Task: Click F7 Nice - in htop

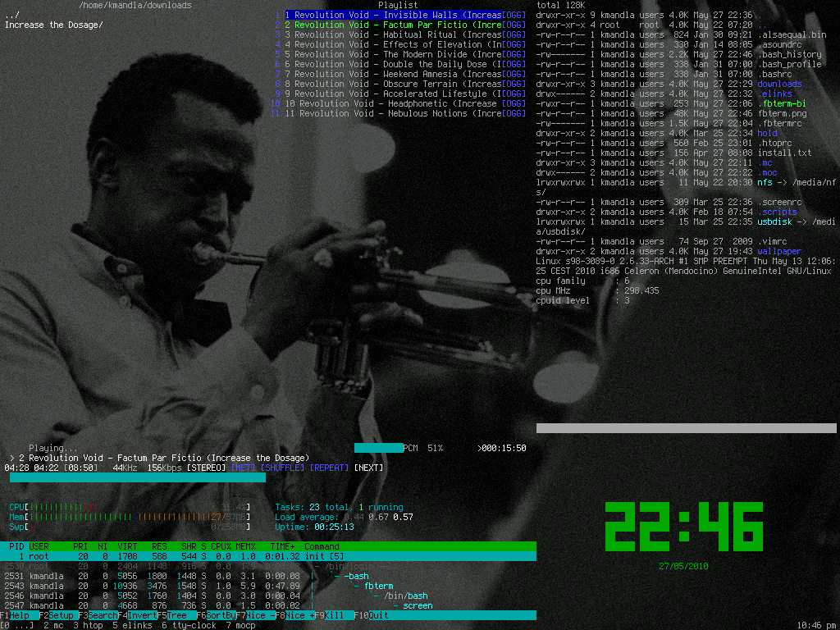Action: click(256, 615)
